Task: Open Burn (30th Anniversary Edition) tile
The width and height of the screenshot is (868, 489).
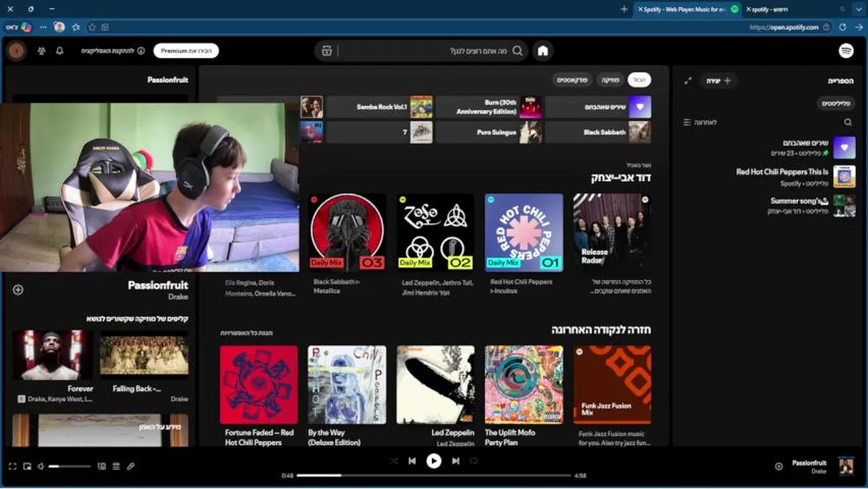Action: [489, 107]
